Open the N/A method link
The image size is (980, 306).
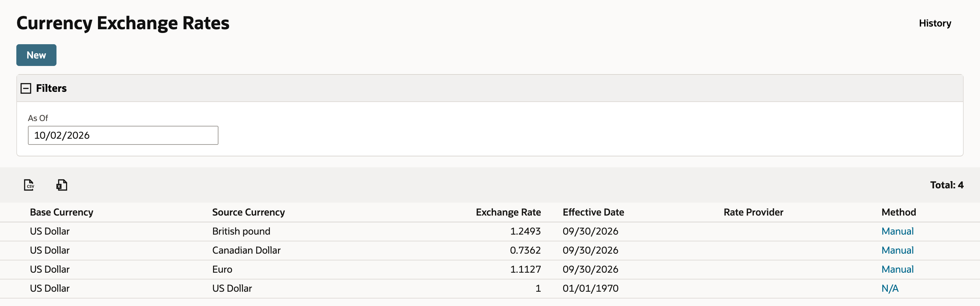[x=890, y=288]
